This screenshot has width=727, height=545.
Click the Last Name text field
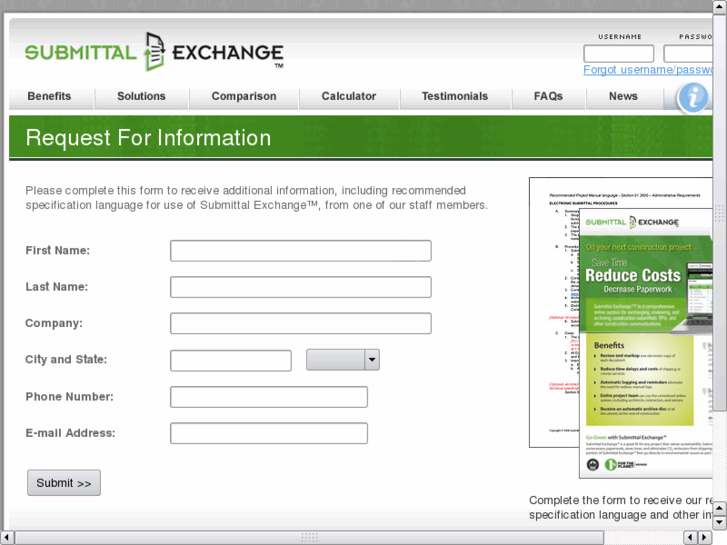pos(301,287)
